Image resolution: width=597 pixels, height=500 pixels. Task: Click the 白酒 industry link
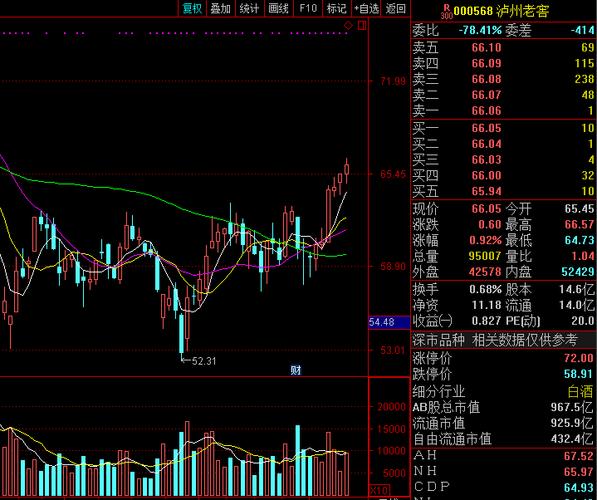(x=580, y=391)
